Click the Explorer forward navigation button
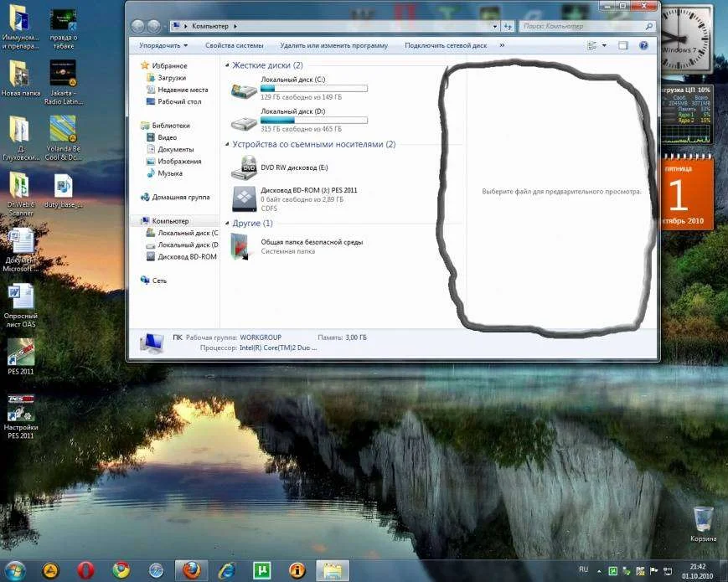Screen dimensions: 728x582 153,27
